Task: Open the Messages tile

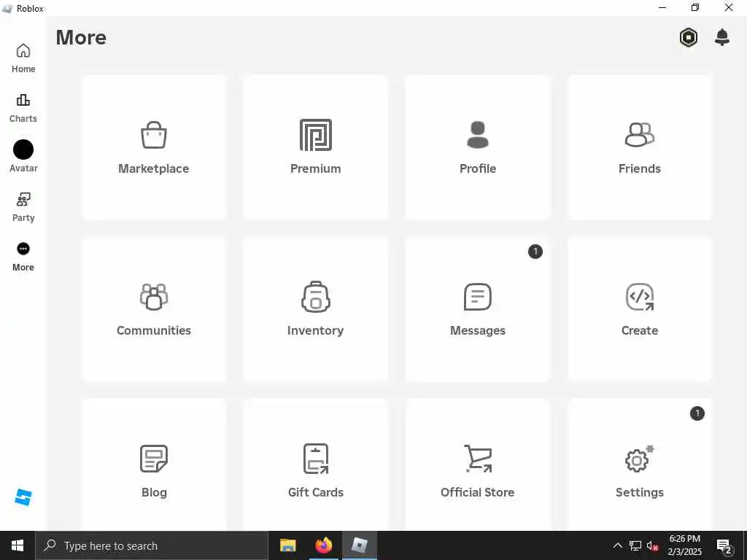Action: click(478, 309)
